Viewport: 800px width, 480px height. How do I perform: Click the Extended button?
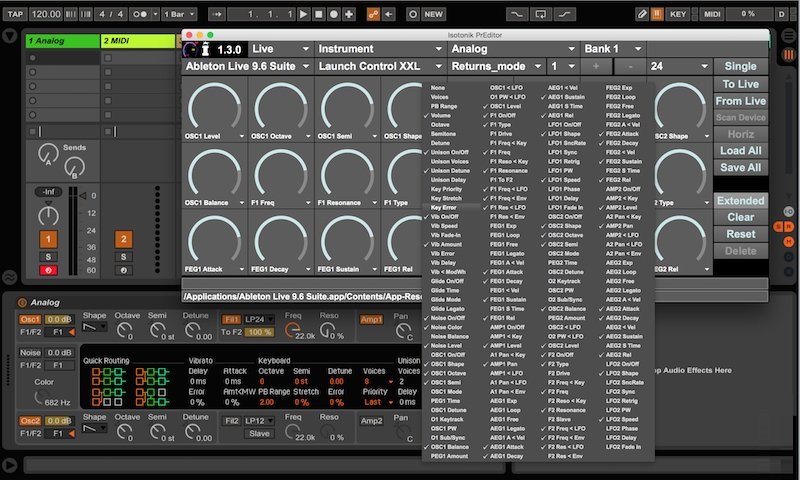pyautogui.click(x=740, y=200)
